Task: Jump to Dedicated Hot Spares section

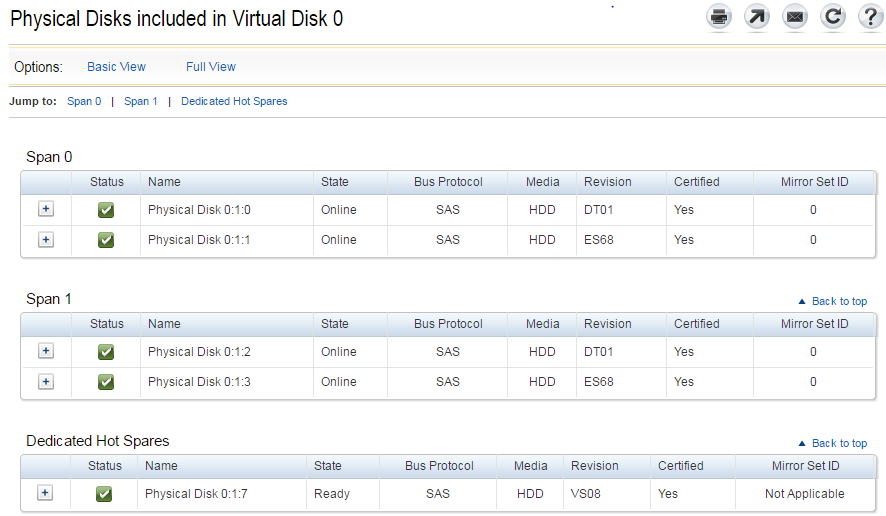Action: (234, 101)
